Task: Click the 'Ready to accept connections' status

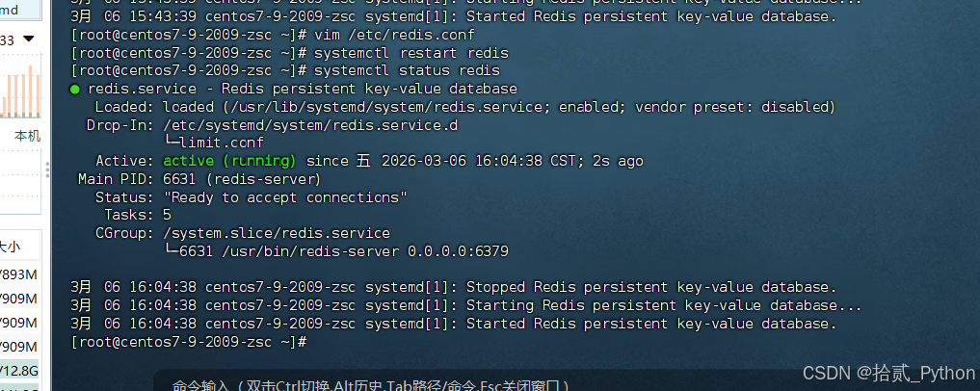Action: coord(285,198)
